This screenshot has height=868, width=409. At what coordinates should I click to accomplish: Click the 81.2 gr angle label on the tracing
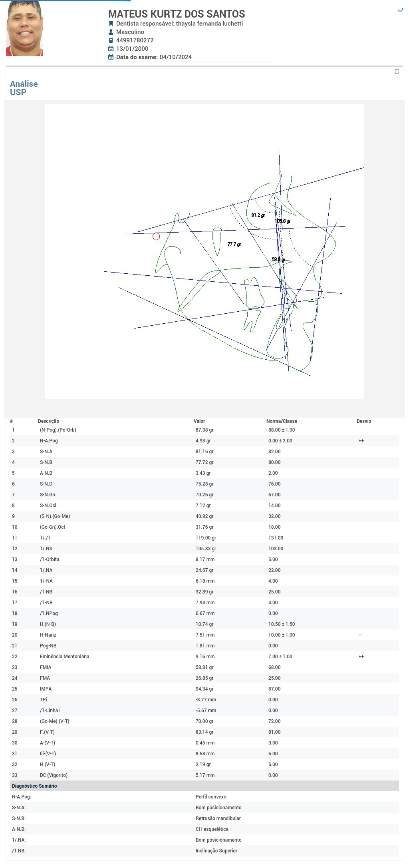point(258,215)
